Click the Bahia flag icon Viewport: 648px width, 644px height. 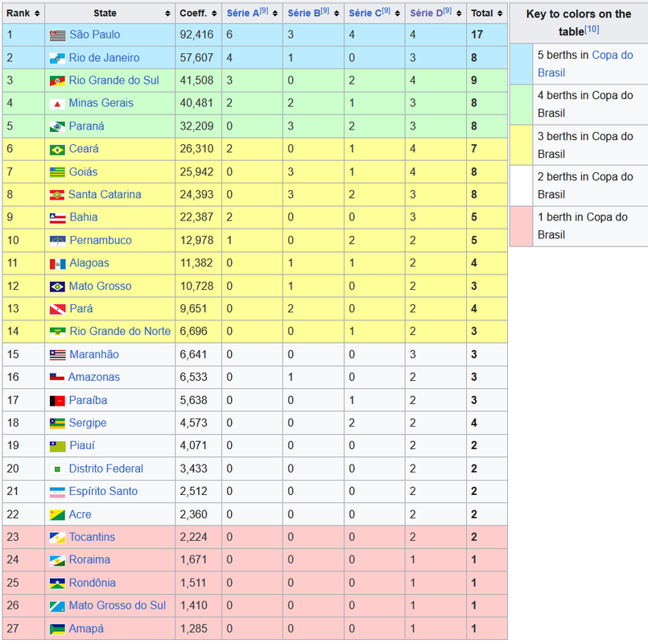coord(58,218)
